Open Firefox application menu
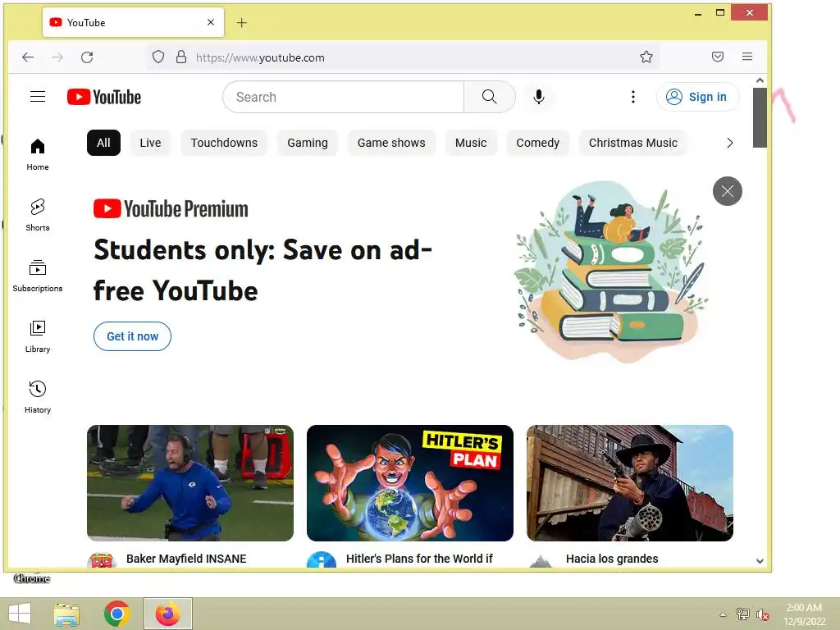The width and height of the screenshot is (840, 630). coord(747,57)
